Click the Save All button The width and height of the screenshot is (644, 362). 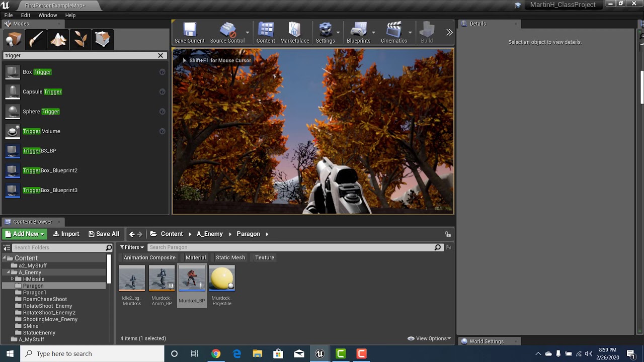click(104, 234)
